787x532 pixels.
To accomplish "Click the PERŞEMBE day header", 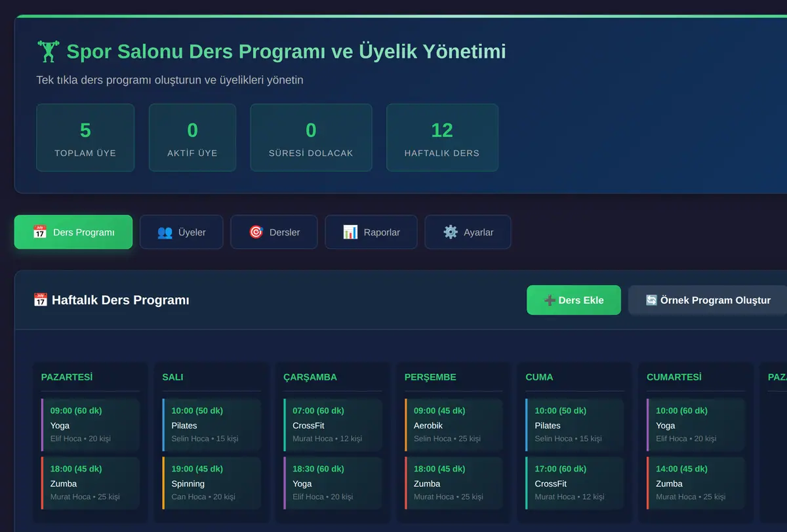I will point(430,377).
